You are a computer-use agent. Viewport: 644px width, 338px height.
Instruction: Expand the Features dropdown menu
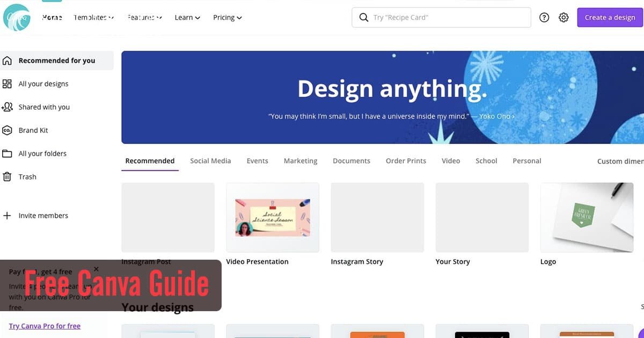[x=145, y=17]
